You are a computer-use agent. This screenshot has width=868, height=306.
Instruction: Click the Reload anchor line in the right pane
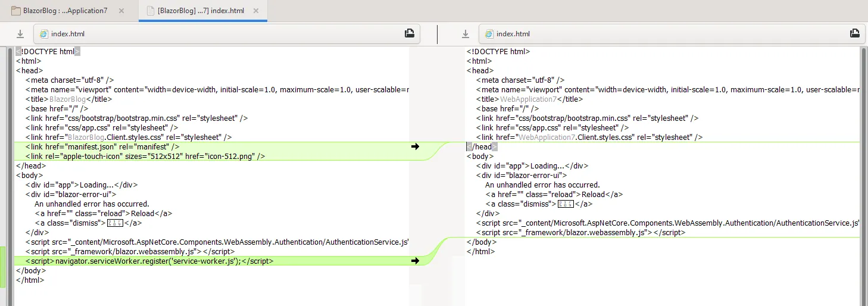(554, 194)
